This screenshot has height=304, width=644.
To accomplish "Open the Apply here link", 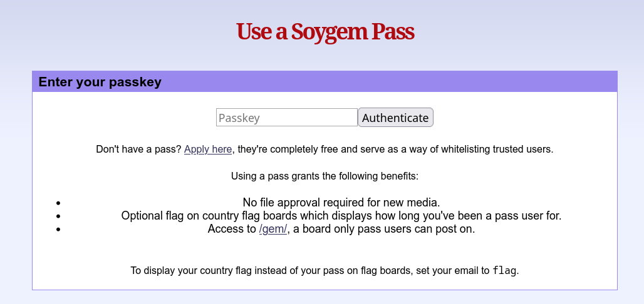I will [x=208, y=149].
